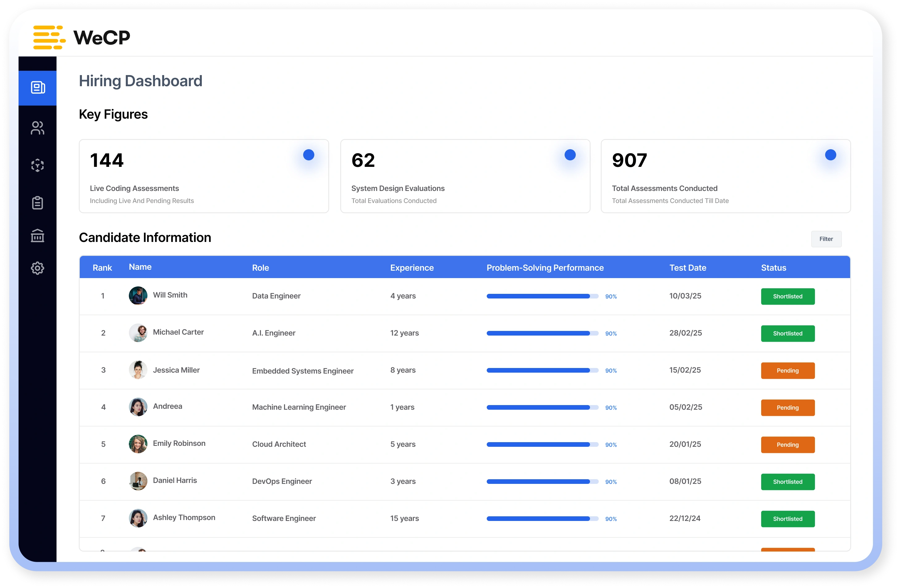Click the WeCP logo
Image resolution: width=899 pixels, height=588 pixels.
[82, 37]
